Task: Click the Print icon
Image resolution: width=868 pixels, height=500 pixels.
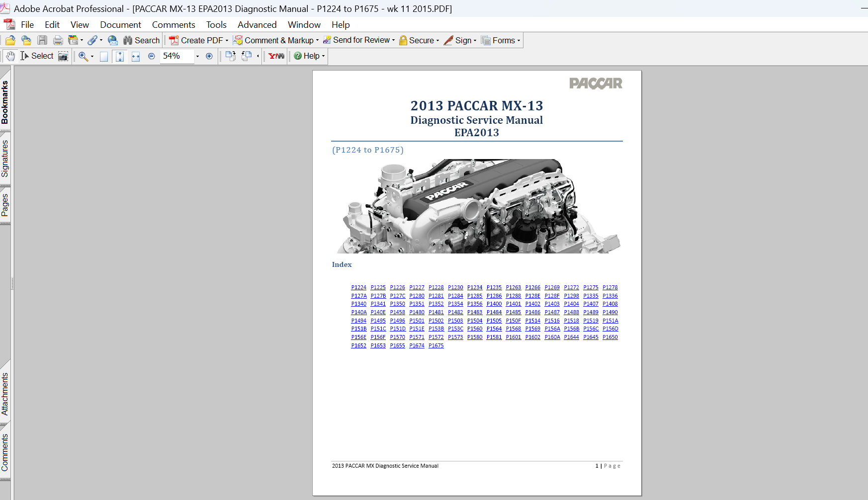Action: point(58,40)
